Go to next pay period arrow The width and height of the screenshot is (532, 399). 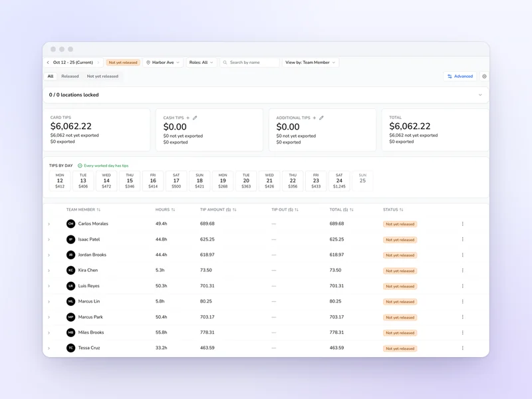coord(98,63)
